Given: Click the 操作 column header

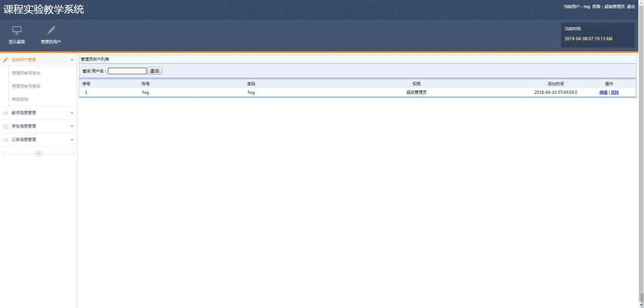Looking at the screenshot, I should [609, 84].
